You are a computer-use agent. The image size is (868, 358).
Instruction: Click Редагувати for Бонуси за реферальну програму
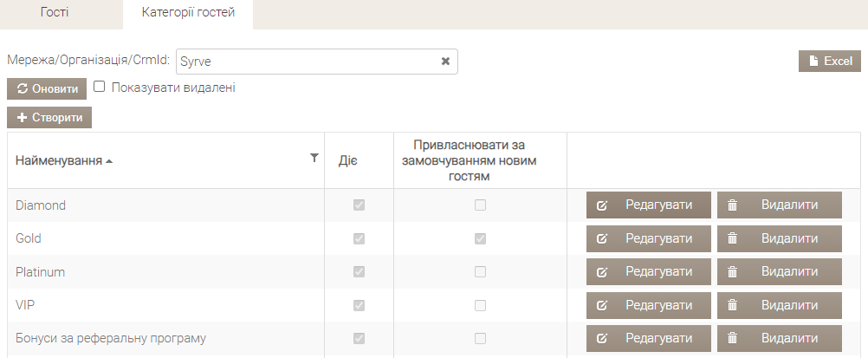pos(649,339)
